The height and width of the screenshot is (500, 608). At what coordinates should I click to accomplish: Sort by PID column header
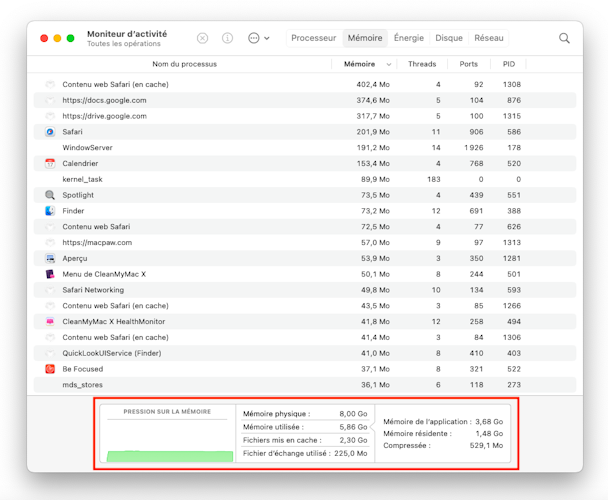(509, 64)
